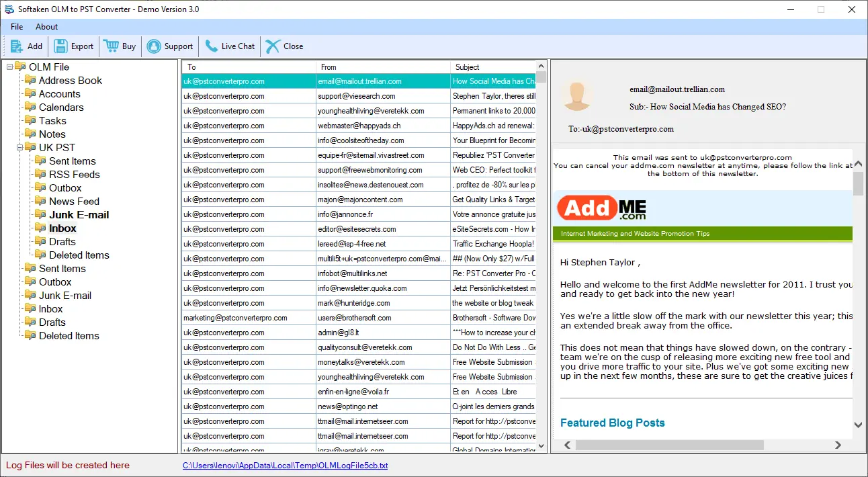Click the Tasks folder icon
Image resolution: width=868 pixels, height=477 pixels.
pos(30,120)
